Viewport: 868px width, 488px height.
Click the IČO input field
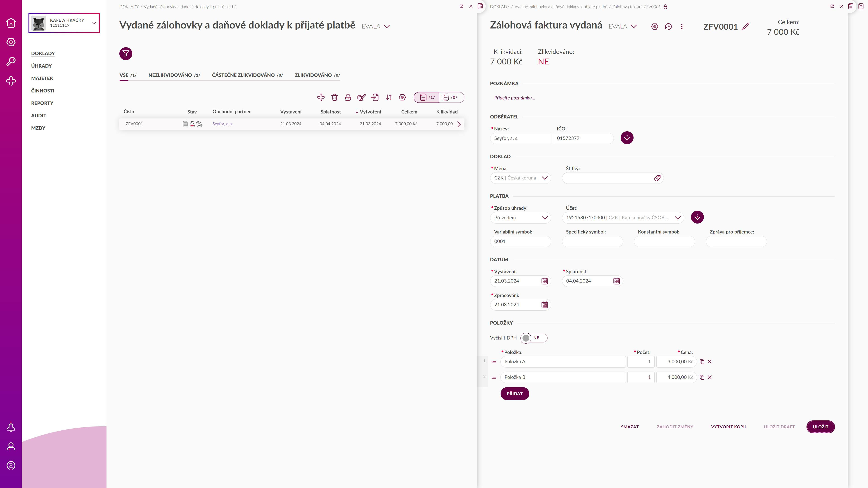[583, 138]
